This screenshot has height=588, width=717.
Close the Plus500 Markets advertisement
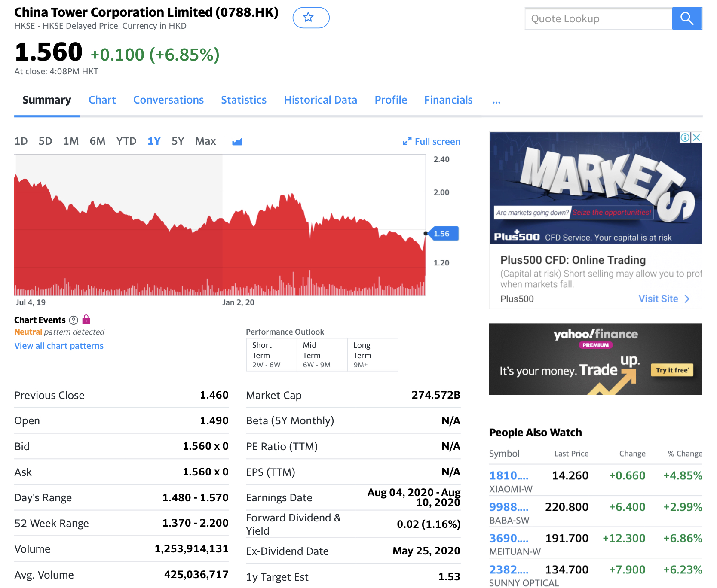click(697, 137)
